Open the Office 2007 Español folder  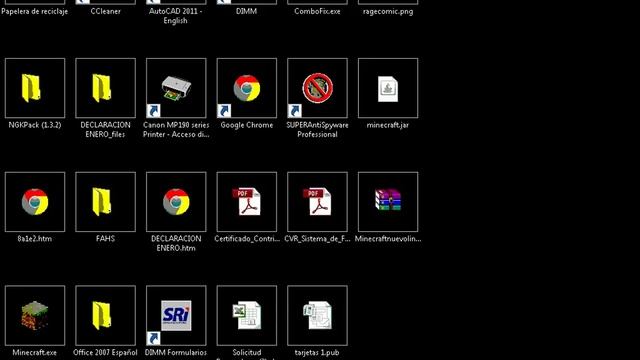click(105, 316)
